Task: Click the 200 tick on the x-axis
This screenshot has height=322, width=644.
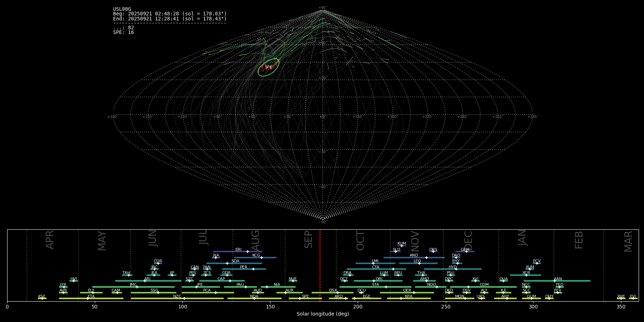Action: [358, 307]
